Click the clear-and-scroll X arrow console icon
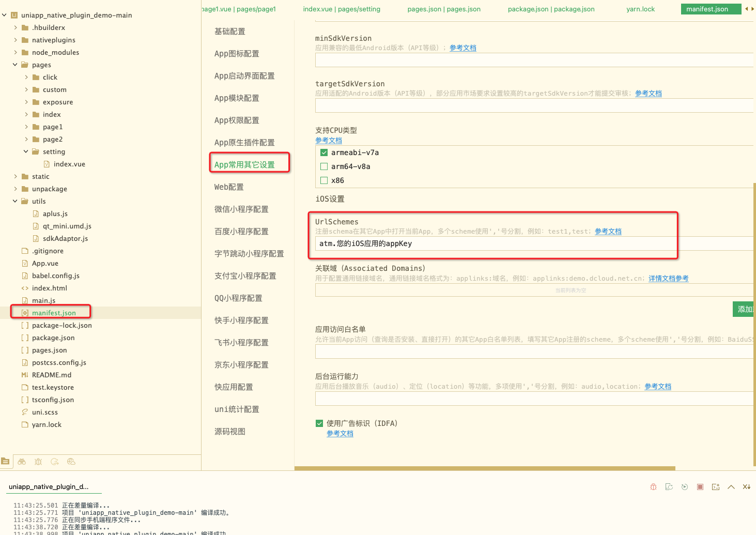756x535 pixels. [x=747, y=487]
